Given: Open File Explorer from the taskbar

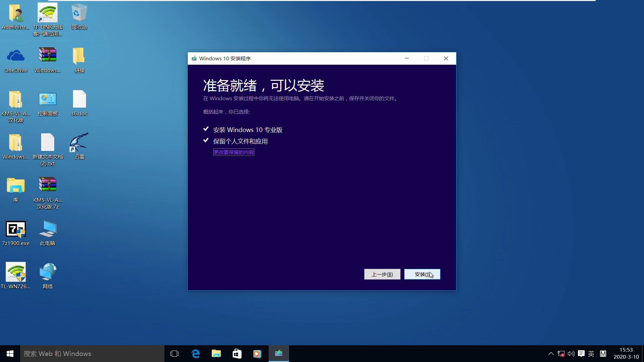Looking at the screenshot, I should tap(216, 354).
